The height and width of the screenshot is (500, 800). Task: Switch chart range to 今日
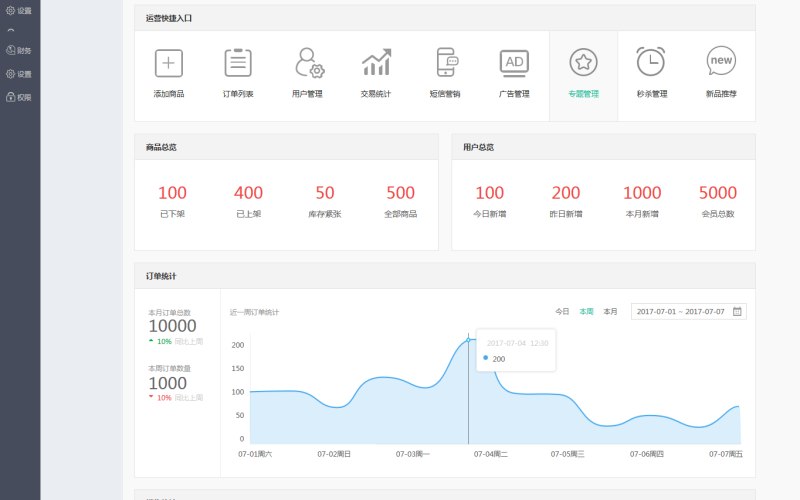[x=562, y=311]
